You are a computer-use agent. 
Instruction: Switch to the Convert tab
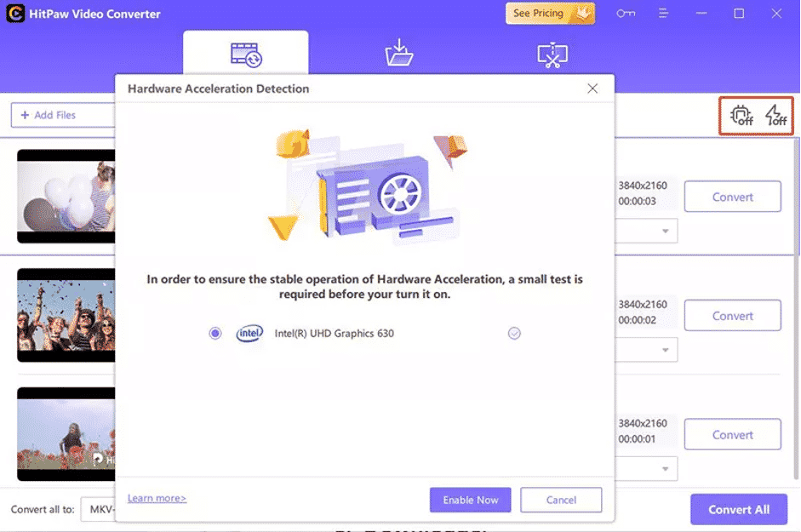click(x=246, y=54)
